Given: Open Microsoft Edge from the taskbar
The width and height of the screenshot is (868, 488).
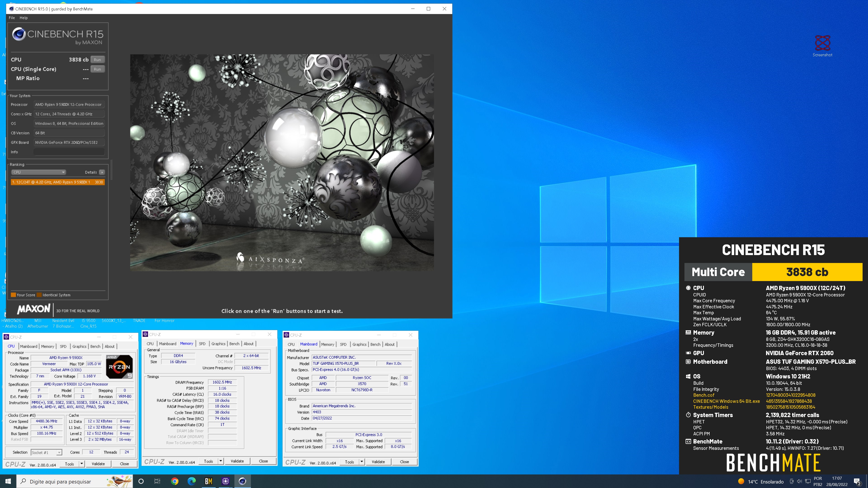Looking at the screenshot, I should (191, 481).
